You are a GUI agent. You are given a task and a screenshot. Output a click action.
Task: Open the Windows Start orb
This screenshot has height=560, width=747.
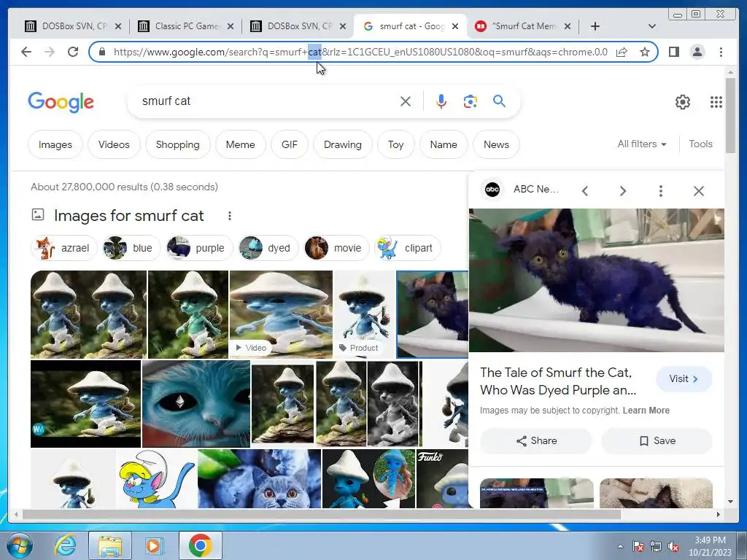20,545
